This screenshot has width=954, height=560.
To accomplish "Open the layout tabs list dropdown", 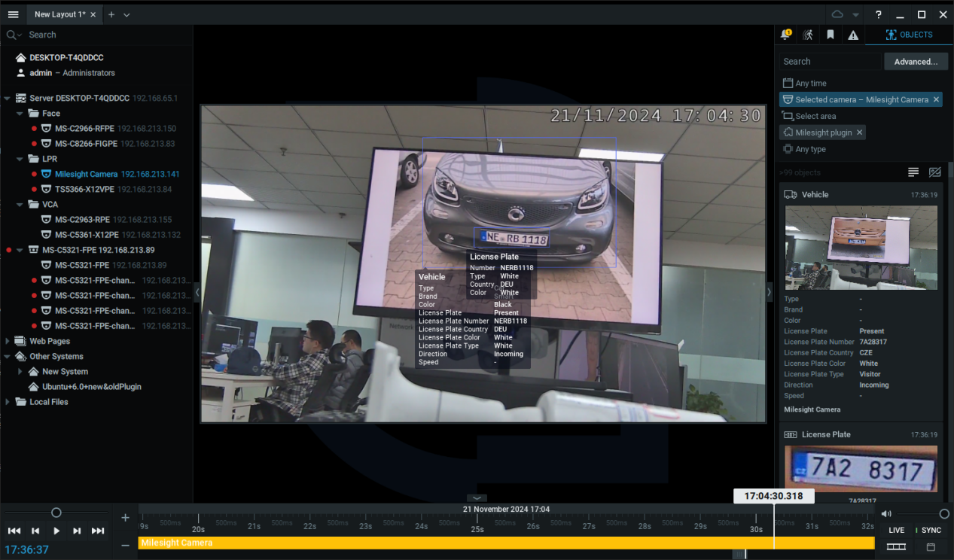I will tap(126, 14).
